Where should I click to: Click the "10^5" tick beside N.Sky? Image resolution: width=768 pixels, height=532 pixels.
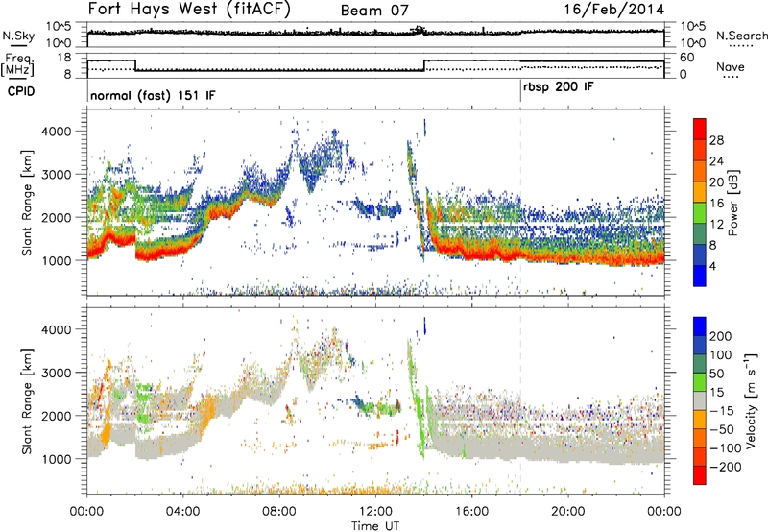pyautogui.click(x=59, y=26)
